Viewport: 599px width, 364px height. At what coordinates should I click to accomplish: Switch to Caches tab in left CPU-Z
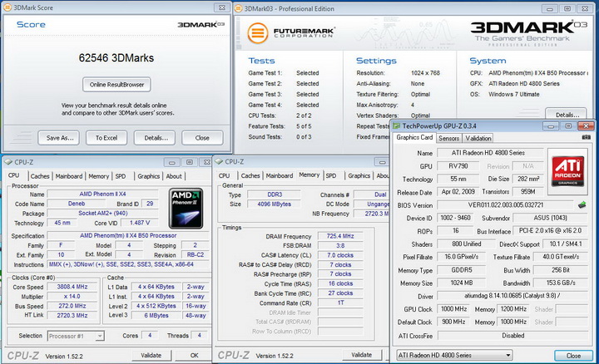(x=40, y=176)
